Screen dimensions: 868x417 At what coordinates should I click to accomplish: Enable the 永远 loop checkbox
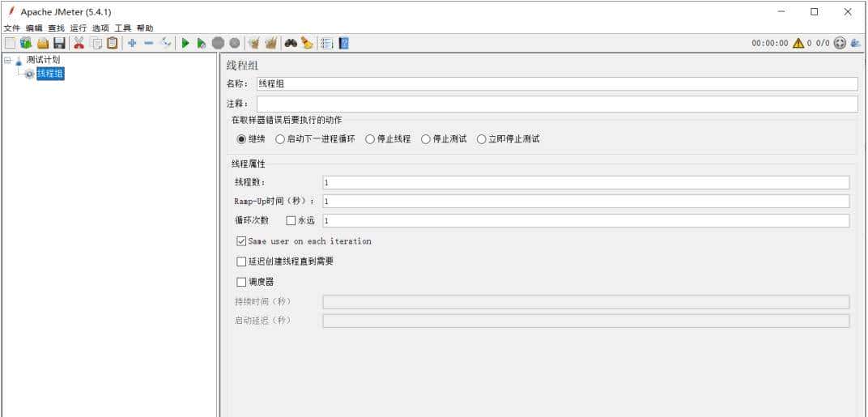[291, 220]
